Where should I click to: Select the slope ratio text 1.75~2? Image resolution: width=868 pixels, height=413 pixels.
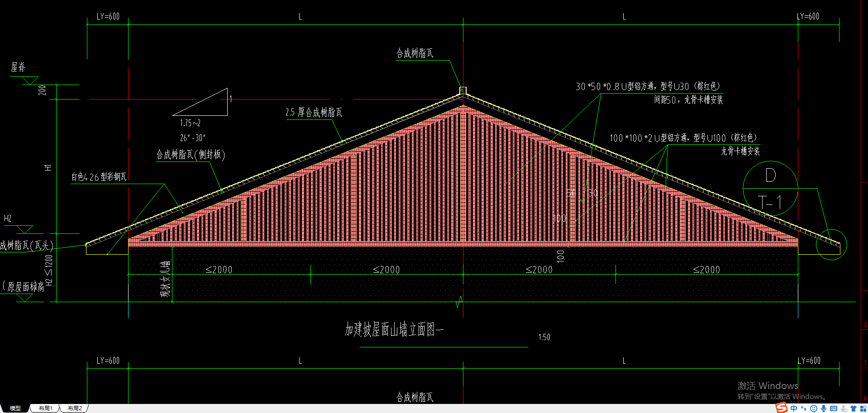(x=190, y=123)
